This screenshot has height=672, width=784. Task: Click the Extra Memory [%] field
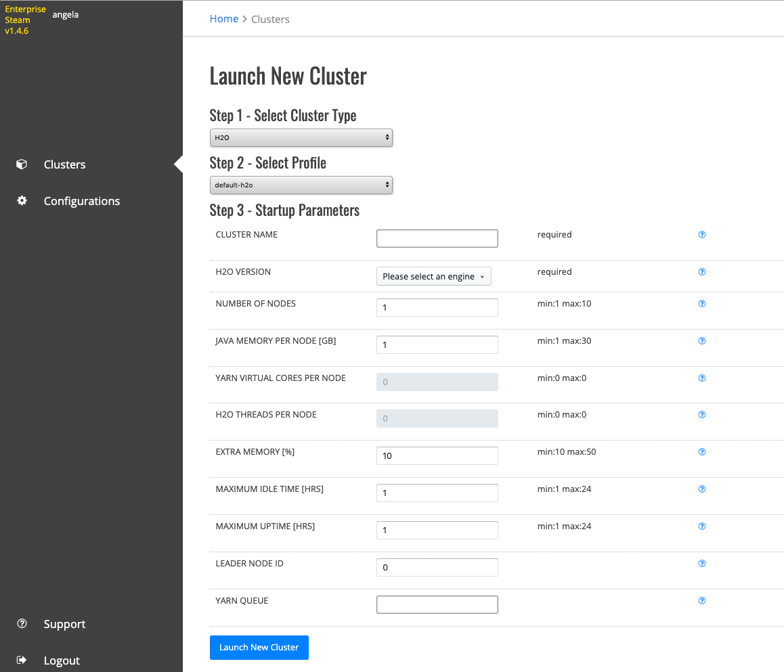pyautogui.click(x=437, y=455)
